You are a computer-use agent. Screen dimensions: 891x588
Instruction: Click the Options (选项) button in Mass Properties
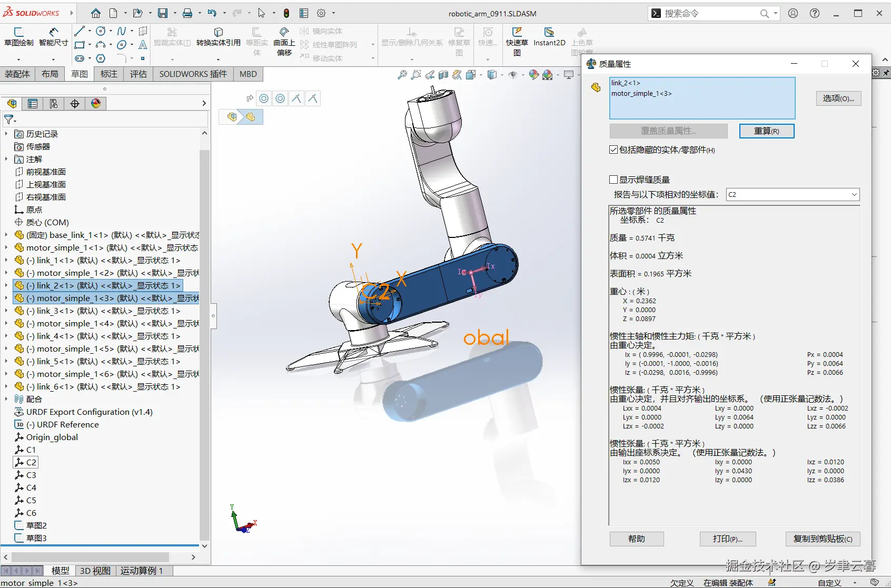pos(838,98)
